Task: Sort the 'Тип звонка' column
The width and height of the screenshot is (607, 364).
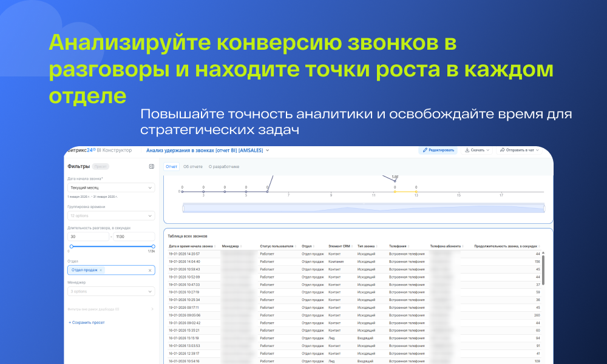Action: [378, 246]
